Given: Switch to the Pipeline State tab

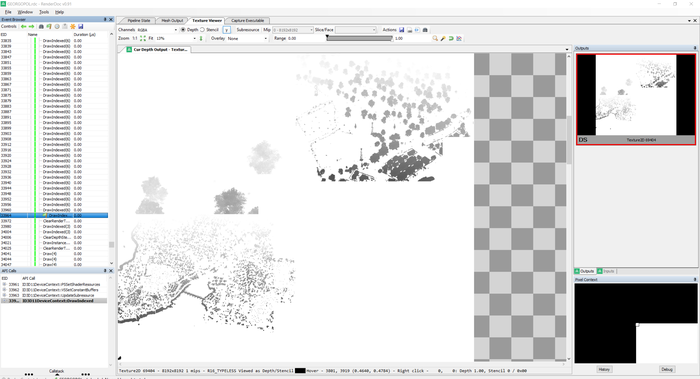Looking at the screenshot, I should point(139,21).
